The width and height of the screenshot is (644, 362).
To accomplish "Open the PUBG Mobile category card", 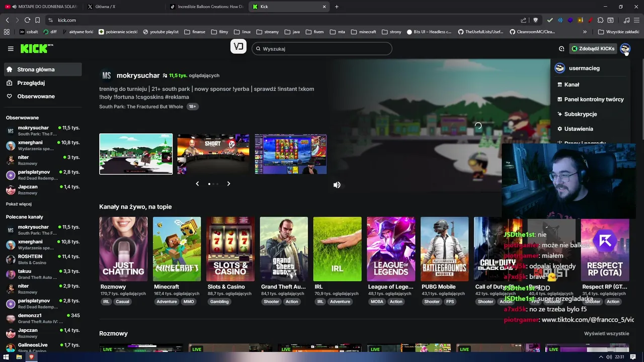I will click(444, 249).
